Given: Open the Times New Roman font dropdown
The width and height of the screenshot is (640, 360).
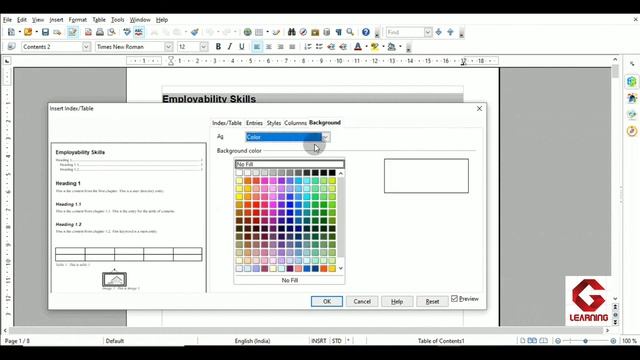Looking at the screenshot, I should 168,47.
